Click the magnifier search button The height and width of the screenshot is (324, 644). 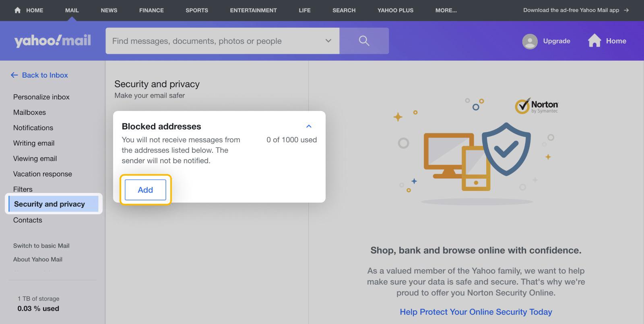point(364,41)
